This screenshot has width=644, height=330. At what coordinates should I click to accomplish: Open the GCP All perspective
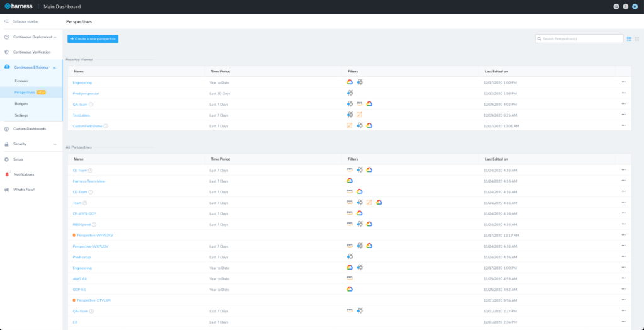(x=79, y=290)
